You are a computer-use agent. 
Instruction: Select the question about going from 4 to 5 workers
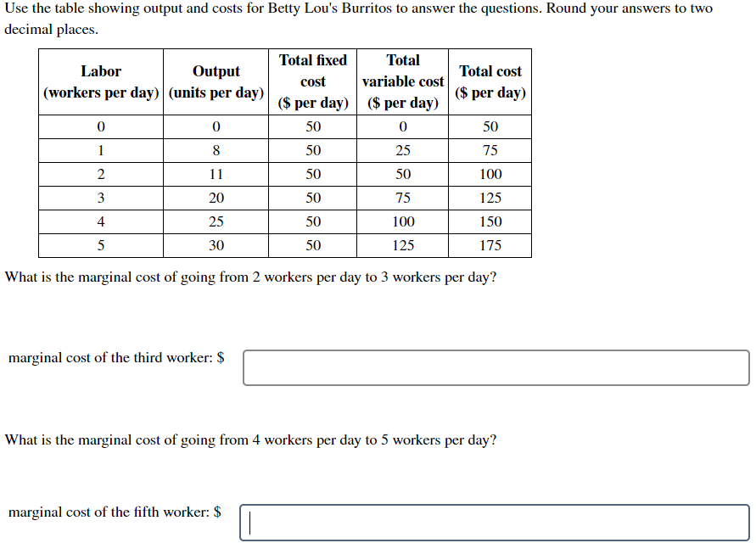249,440
